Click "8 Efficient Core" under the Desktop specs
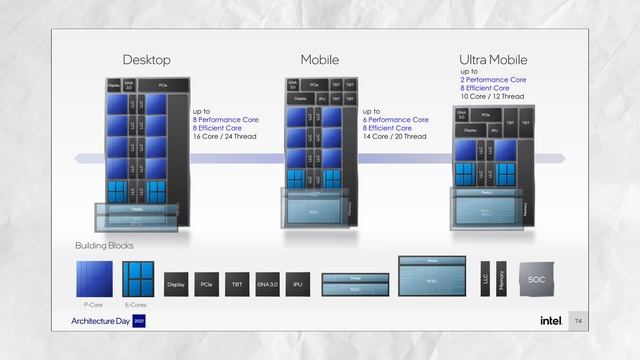 pyautogui.click(x=217, y=128)
